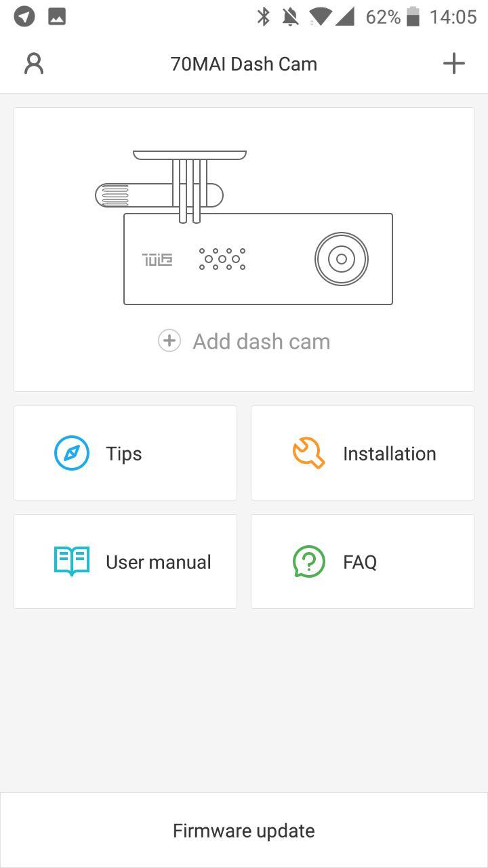Open the User manual tile

[125, 561]
